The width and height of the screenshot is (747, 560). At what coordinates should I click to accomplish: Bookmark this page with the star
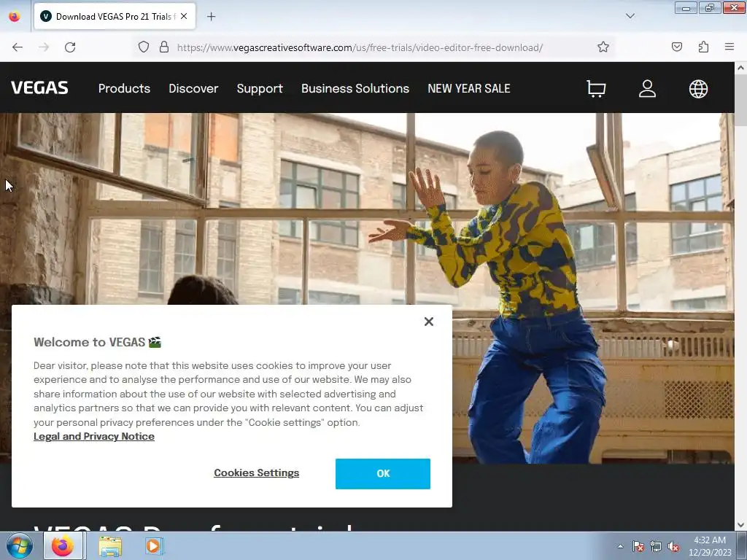coord(603,47)
